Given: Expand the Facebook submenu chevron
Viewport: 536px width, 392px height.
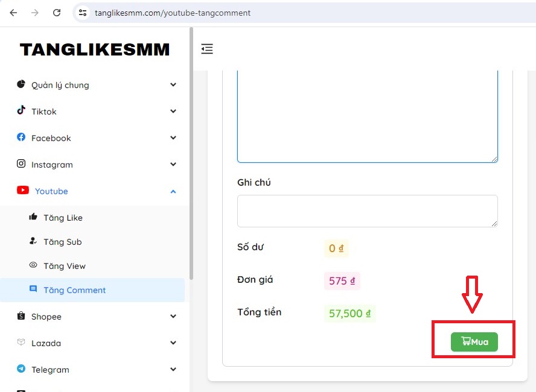Looking at the screenshot, I should click(x=173, y=138).
